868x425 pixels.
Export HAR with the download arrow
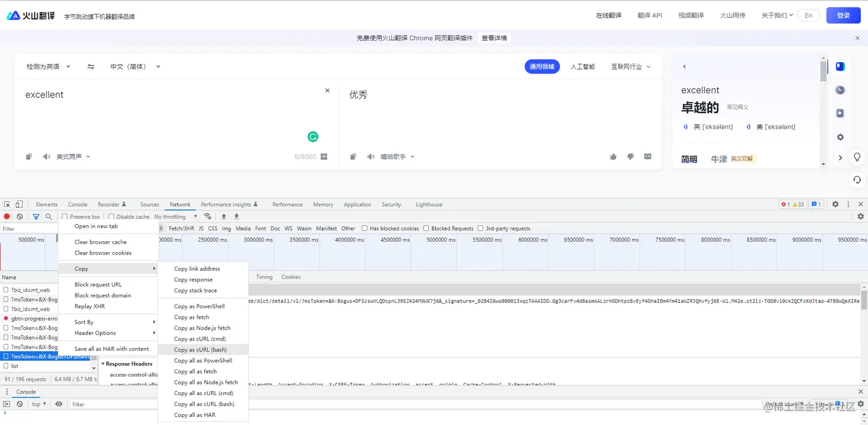(237, 217)
